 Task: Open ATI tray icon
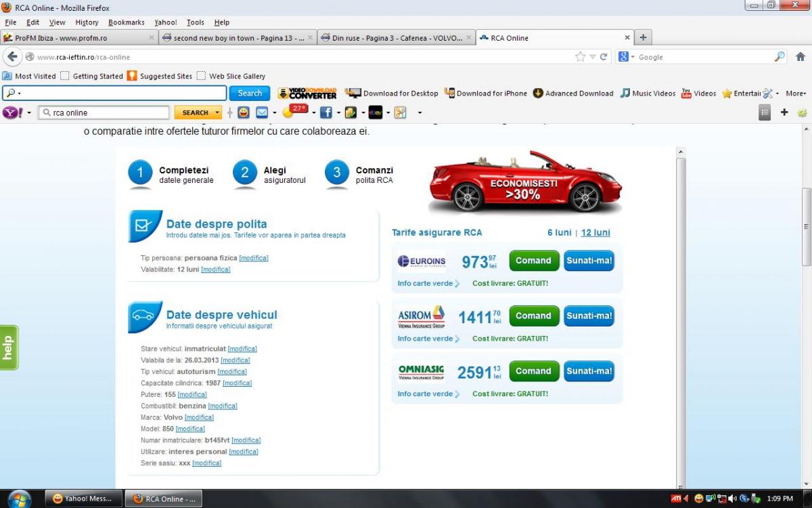coord(676,499)
